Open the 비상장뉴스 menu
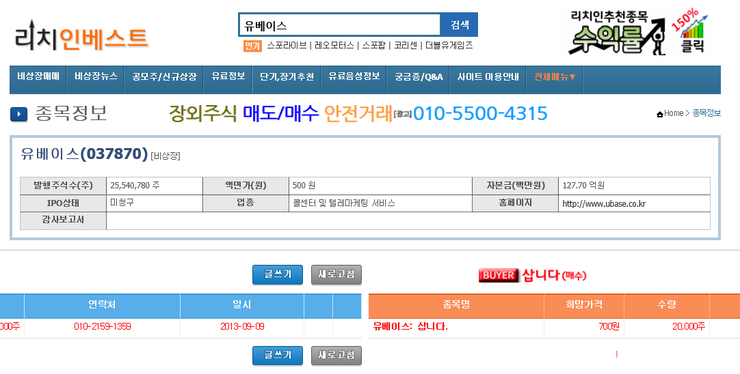This screenshot has height=374, width=740. coord(95,76)
